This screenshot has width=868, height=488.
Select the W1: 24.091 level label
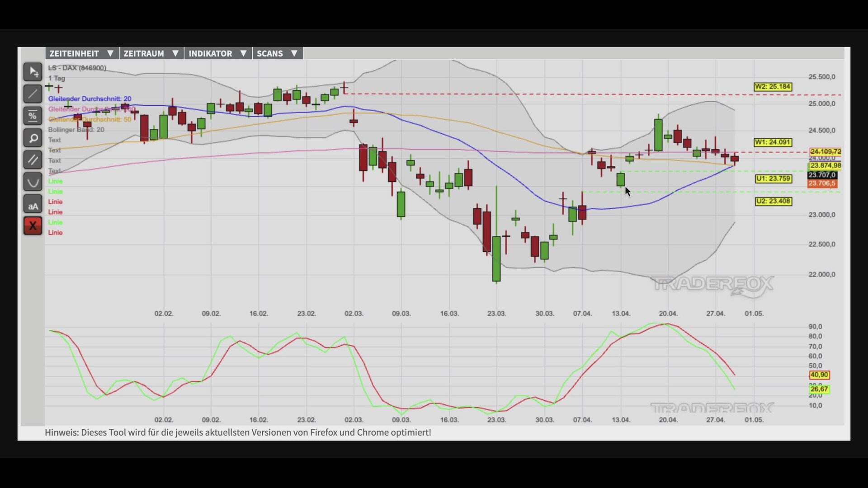point(773,142)
